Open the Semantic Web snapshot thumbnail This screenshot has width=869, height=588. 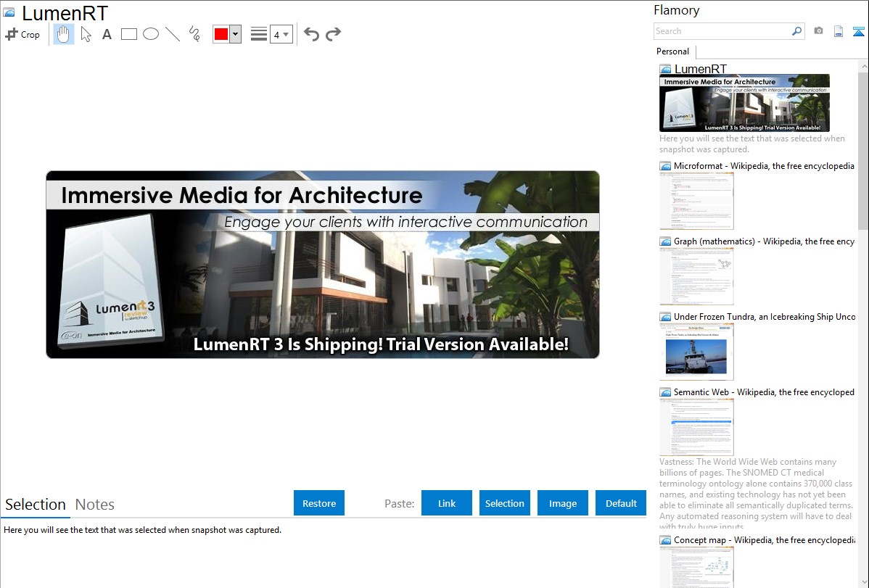pyautogui.click(x=696, y=427)
